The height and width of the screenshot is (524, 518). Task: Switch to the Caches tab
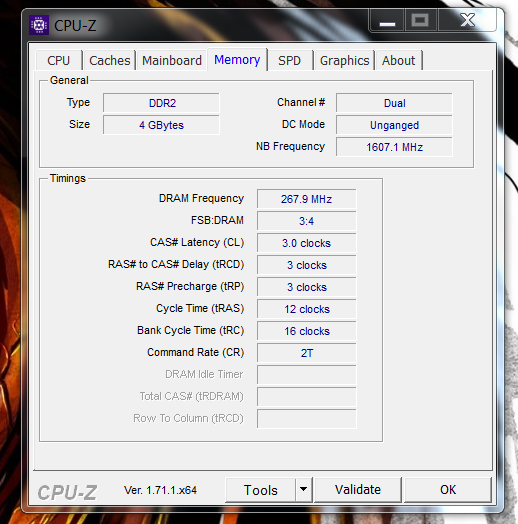pyautogui.click(x=110, y=60)
